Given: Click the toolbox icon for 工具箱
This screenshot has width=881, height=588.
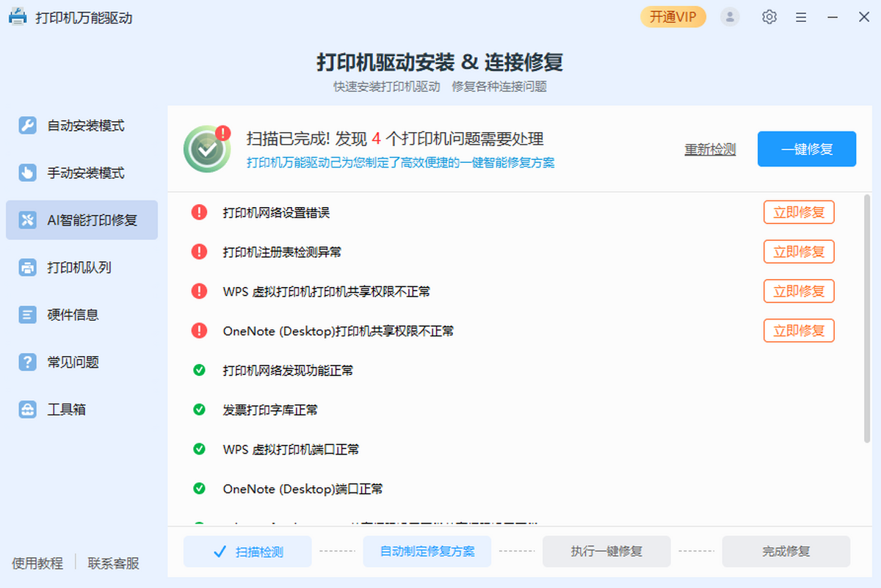Looking at the screenshot, I should [27, 409].
